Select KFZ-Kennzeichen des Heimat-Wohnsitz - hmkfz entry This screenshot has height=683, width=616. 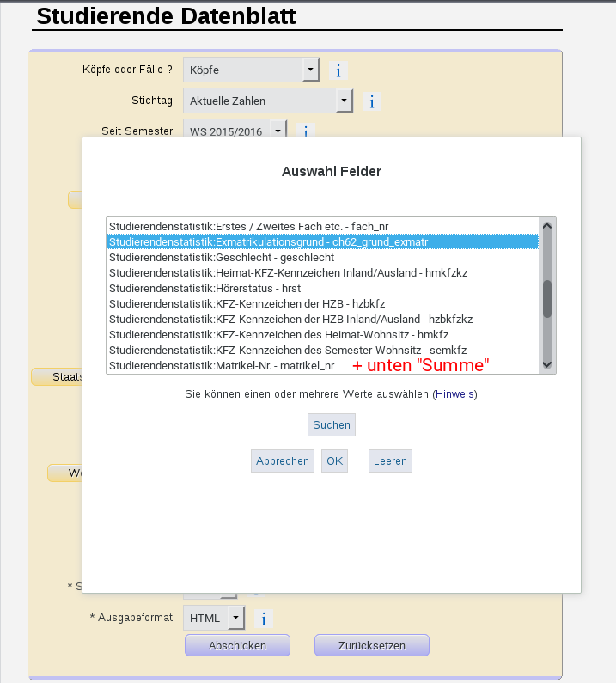pos(322,334)
